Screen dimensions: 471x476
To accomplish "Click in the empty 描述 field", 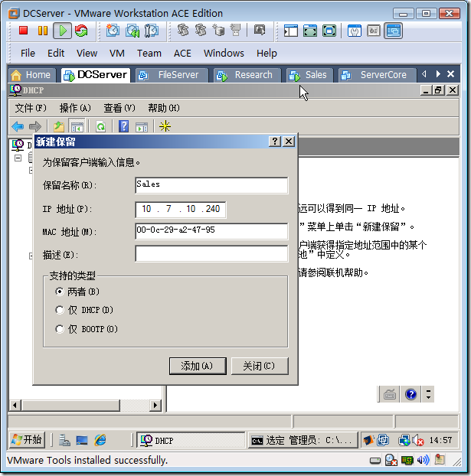I will (x=211, y=254).
